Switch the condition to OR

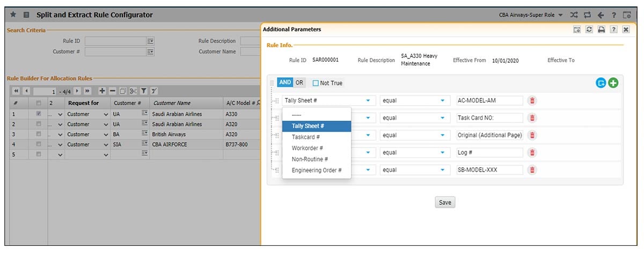tap(299, 83)
